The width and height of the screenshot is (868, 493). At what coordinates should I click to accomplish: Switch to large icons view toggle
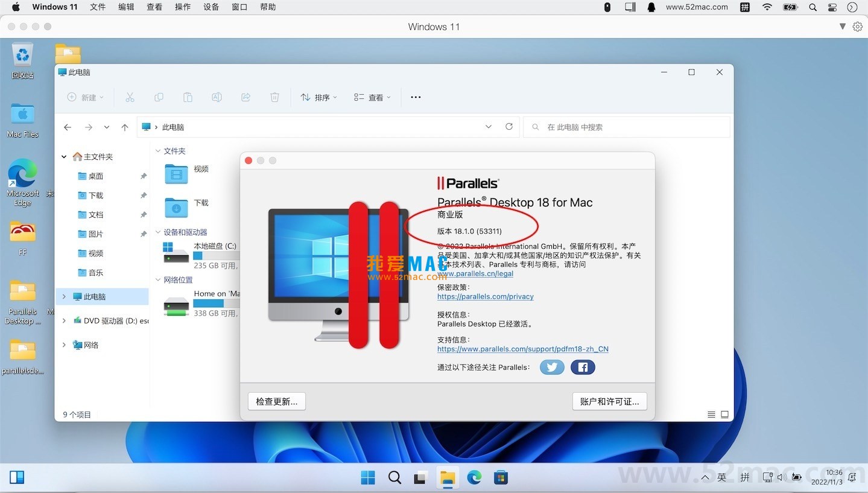724,415
